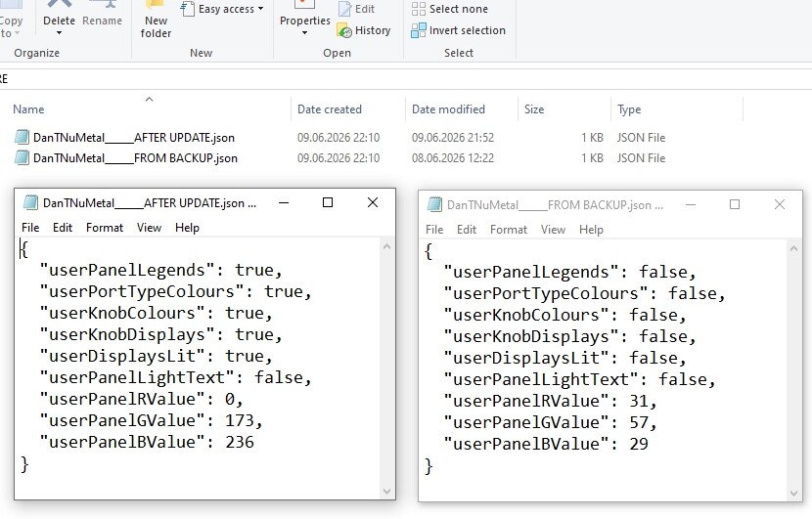Maximize the AFTER UPDATE Notepad window
812x519 pixels.
point(328,203)
